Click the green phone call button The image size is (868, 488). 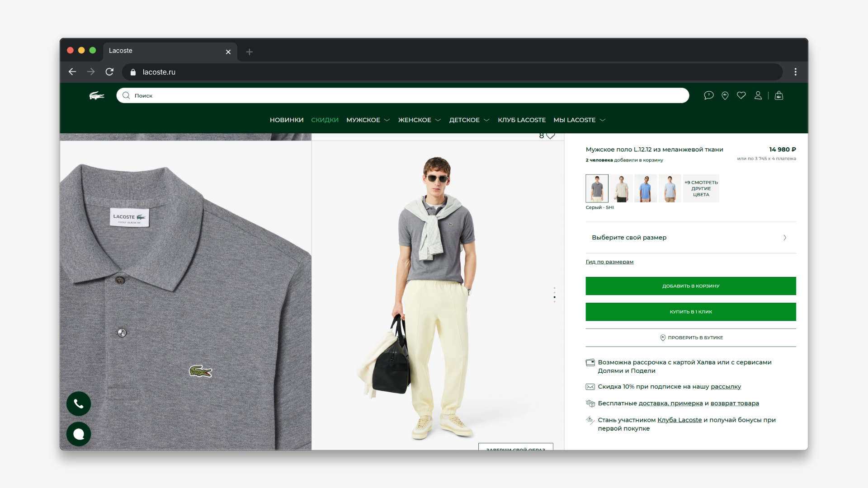79,404
